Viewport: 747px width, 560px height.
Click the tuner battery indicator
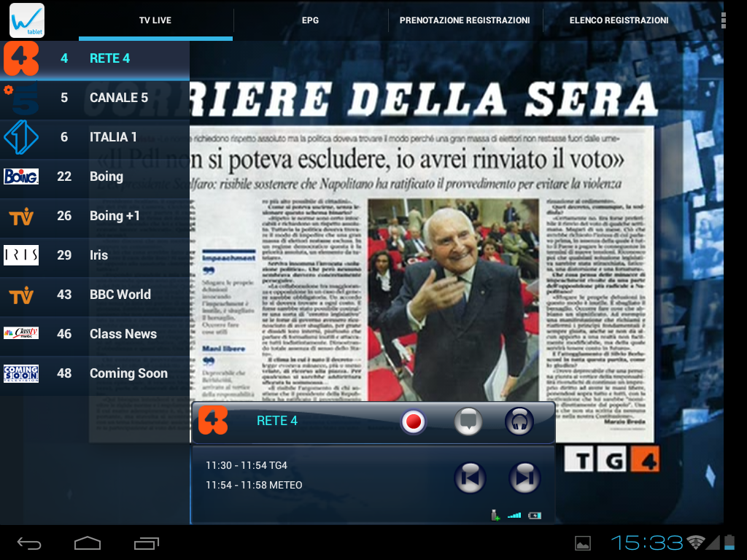pyautogui.click(x=535, y=516)
